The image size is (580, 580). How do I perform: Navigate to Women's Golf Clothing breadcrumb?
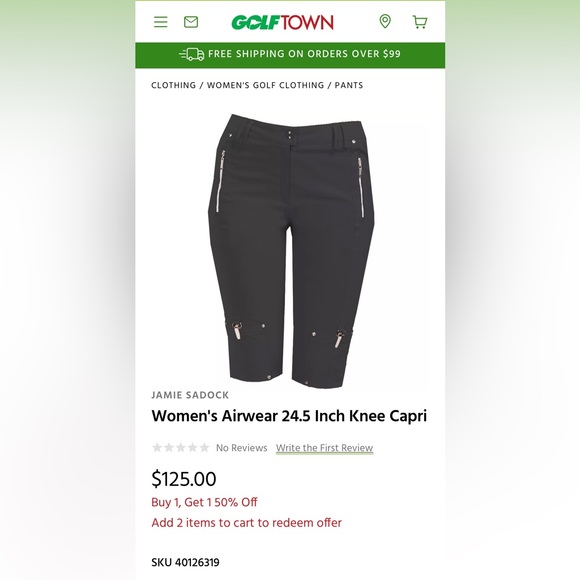266,85
